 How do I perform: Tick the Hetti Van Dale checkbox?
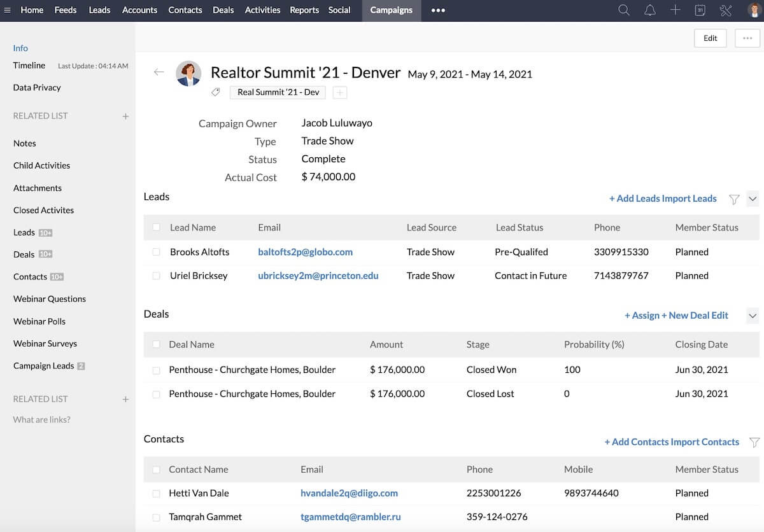click(x=157, y=493)
